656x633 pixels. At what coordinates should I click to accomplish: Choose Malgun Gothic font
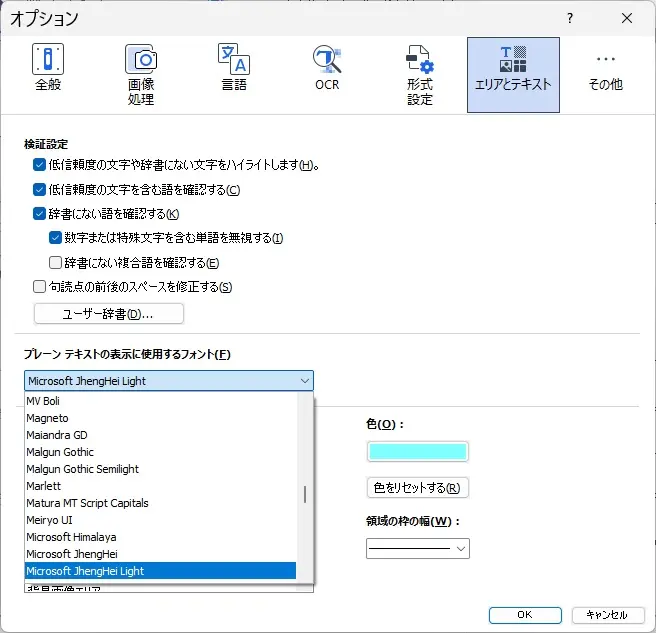point(161,452)
